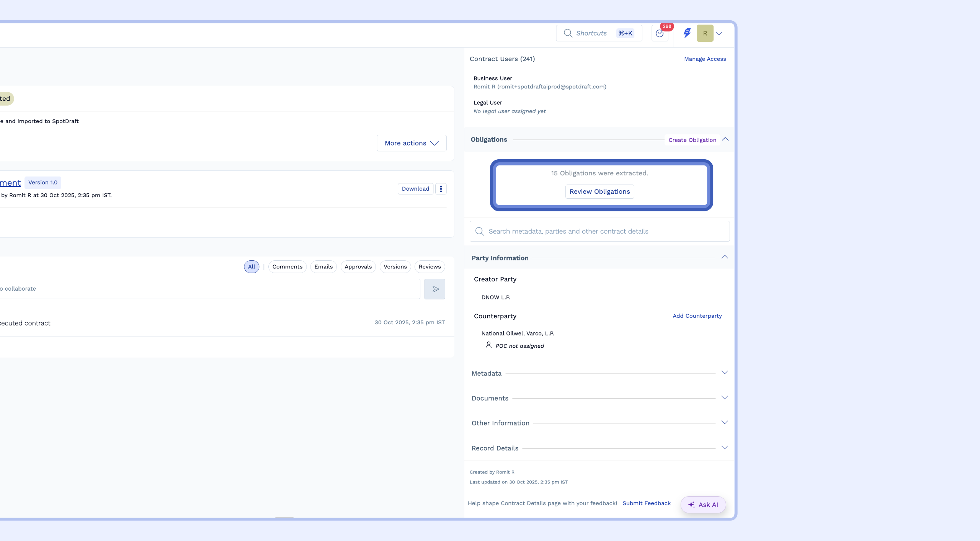The width and height of the screenshot is (980, 541).
Task: Expand the Other Information section
Action: pyautogui.click(x=724, y=422)
